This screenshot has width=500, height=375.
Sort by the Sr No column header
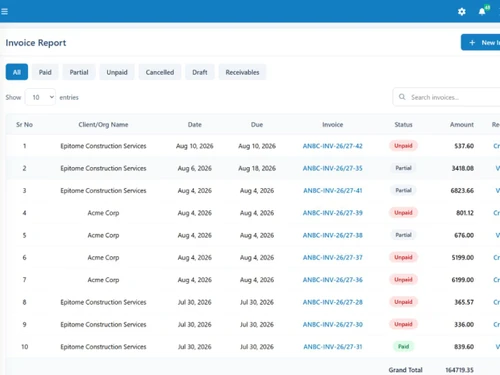pyautogui.click(x=24, y=125)
